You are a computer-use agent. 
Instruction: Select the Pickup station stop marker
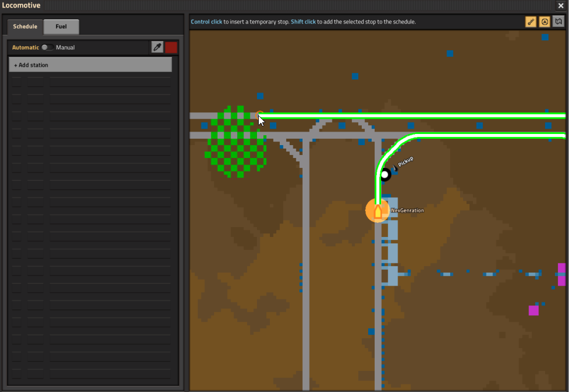(385, 174)
